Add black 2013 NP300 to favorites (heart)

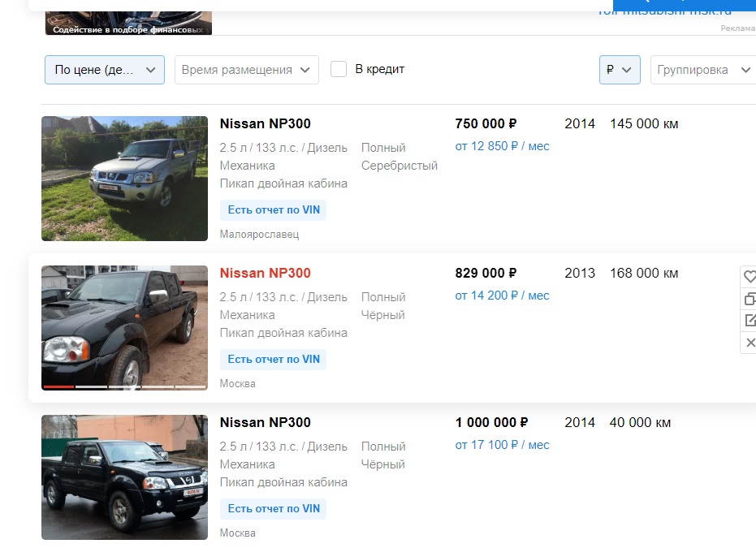point(750,277)
